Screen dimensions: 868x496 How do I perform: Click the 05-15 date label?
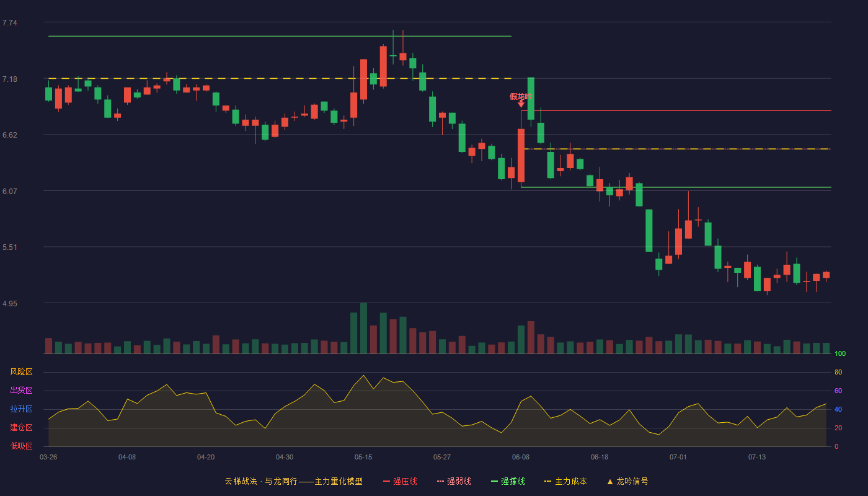363,457
